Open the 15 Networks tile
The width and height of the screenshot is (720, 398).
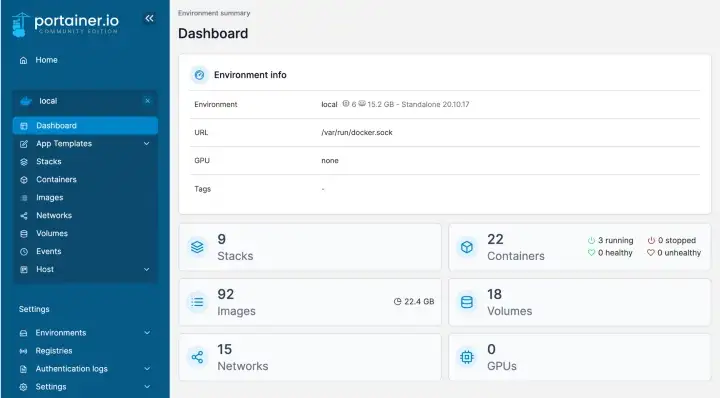click(310, 357)
